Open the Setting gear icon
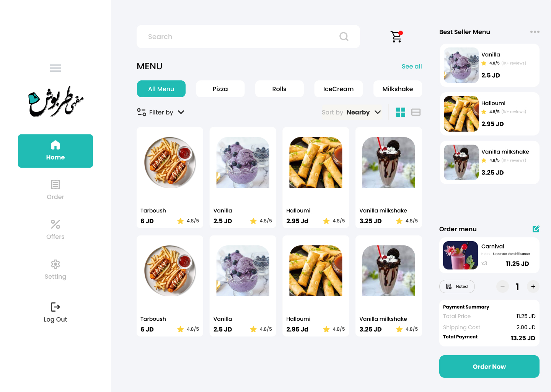 point(55,264)
